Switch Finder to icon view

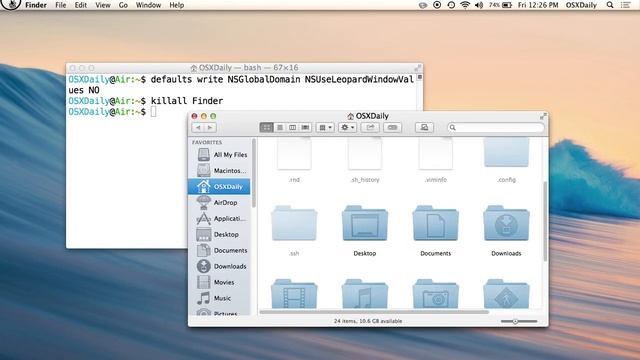[267, 128]
